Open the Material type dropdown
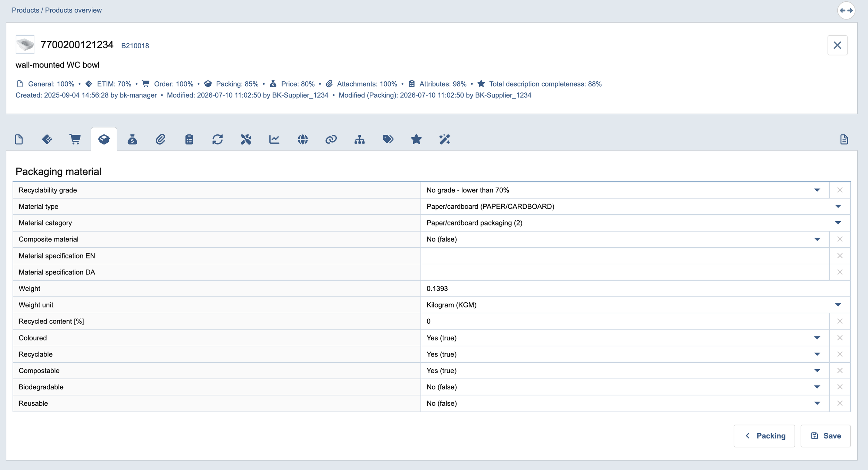This screenshot has height=470, width=868. click(x=838, y=206)
